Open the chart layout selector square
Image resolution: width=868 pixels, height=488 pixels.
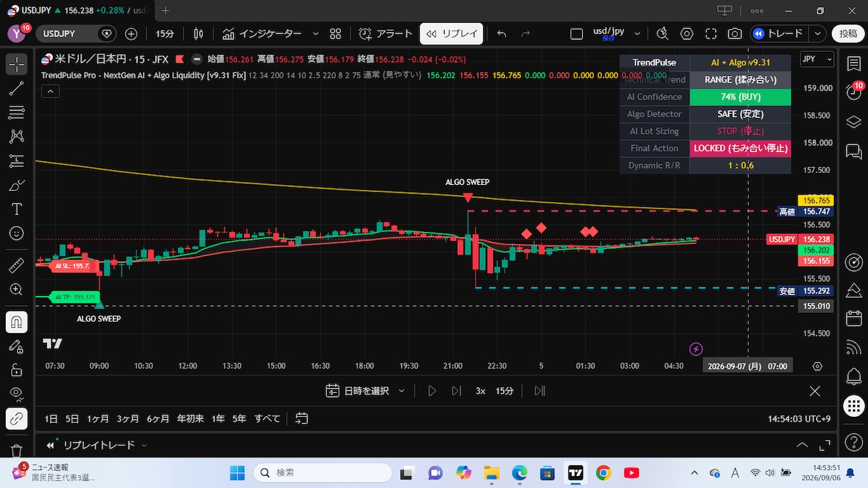(x=576, y=33)
